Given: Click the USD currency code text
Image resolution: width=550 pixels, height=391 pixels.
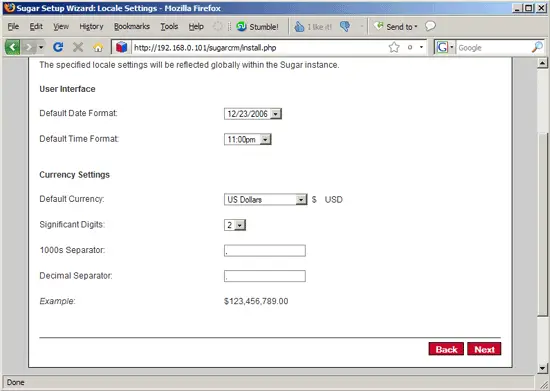Looking at the screenshot, I should point(334,200).
